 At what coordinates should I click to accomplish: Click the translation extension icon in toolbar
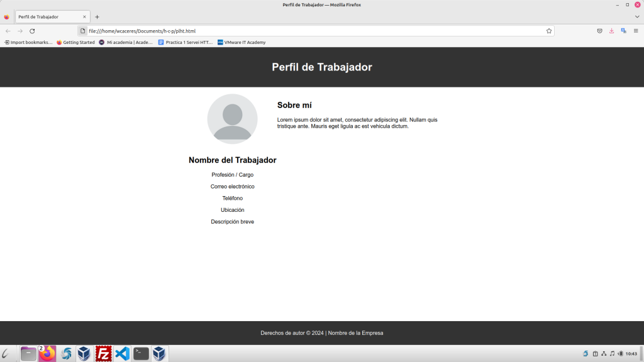point(623,31)
